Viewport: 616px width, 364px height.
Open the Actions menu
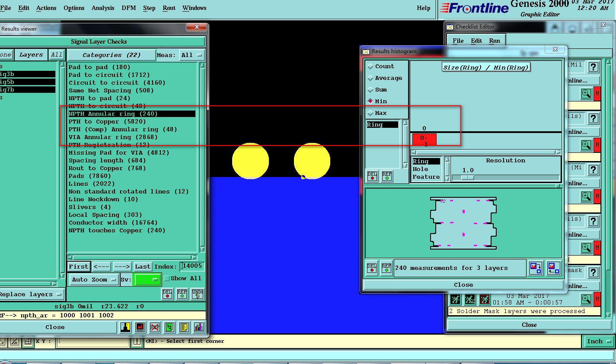[x=46, y=8]
